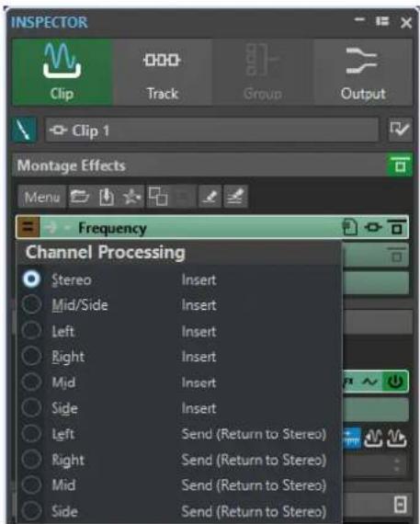Switch to the Track tab

tap(163, 73)
